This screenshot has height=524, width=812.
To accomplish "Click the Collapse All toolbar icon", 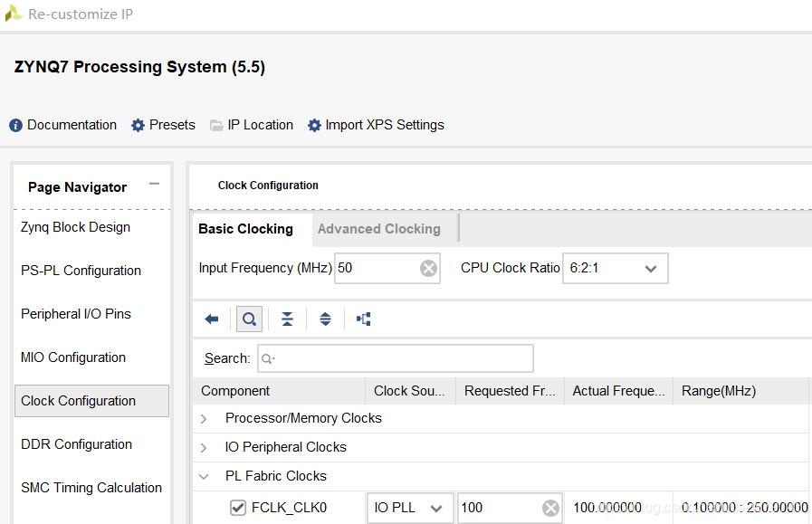I will [x=287, y=319].
